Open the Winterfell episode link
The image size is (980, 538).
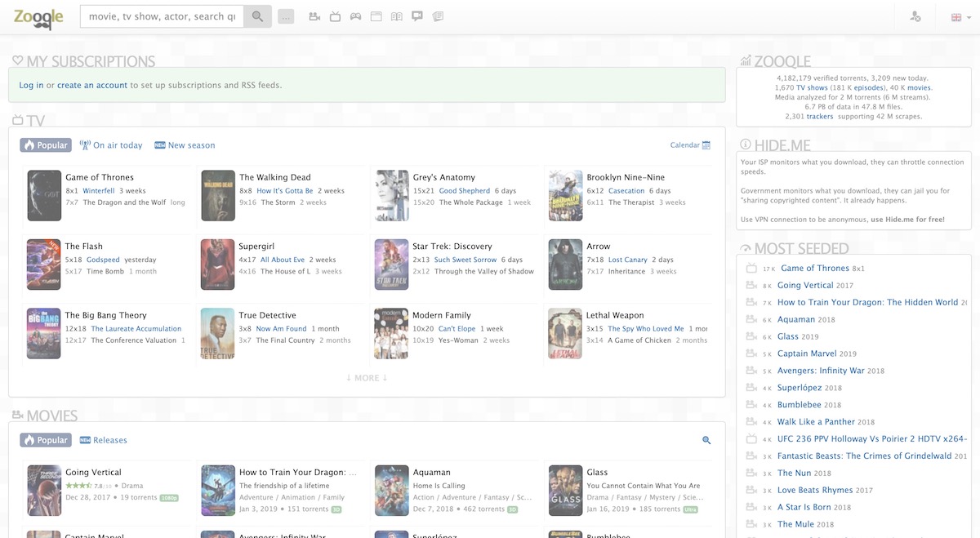tap(99, 191)
